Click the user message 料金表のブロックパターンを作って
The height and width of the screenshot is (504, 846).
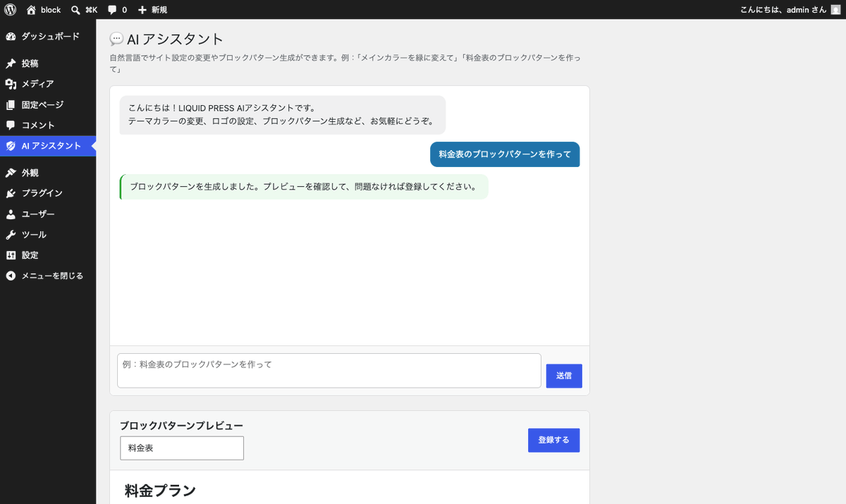[x=505, y=154]
